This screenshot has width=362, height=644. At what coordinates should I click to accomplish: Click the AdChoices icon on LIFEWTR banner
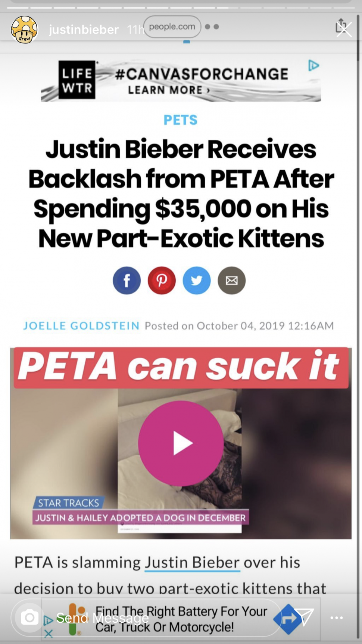(313, 66)
